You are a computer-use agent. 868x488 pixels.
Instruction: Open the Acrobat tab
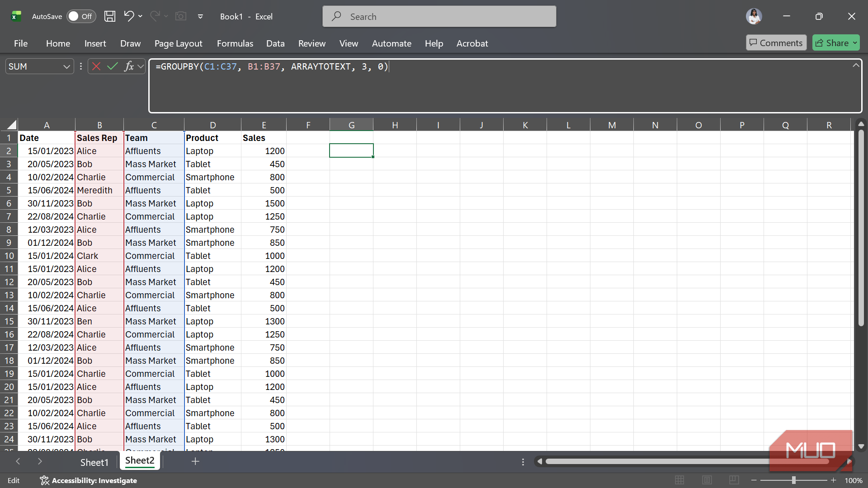[472, 43]
